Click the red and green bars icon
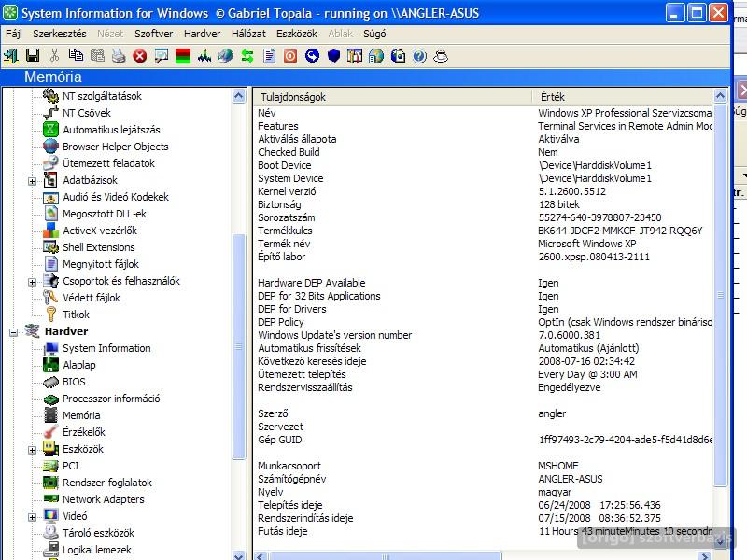This screenshot has width=747, height=560. click(x=183, y=56)
